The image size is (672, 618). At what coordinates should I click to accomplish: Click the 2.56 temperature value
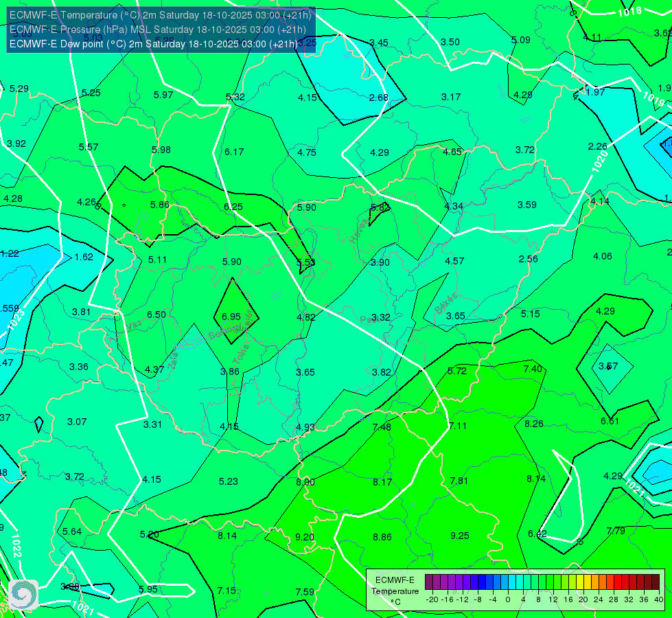[528, 259]
